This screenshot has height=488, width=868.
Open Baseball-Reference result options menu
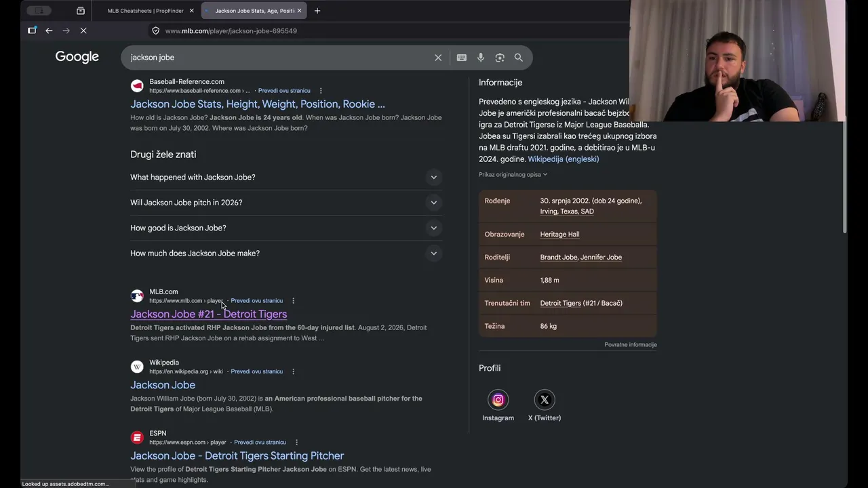[x=321, y=91]
